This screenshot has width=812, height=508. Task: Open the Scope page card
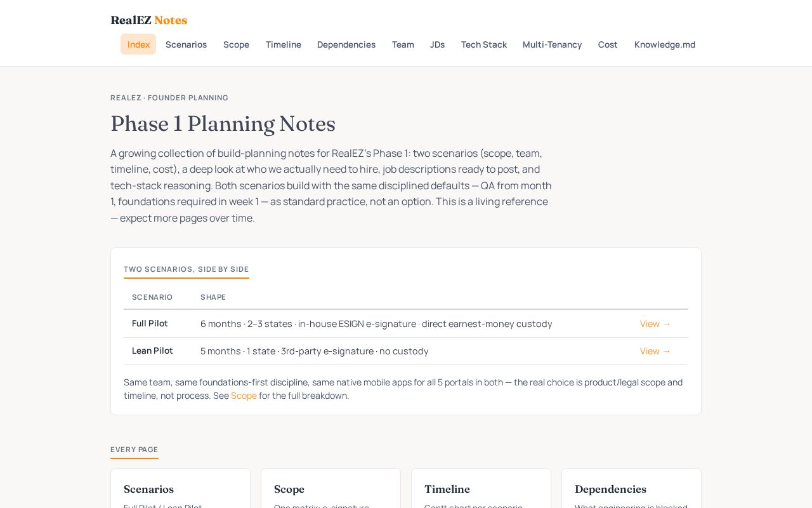(331, 488)
